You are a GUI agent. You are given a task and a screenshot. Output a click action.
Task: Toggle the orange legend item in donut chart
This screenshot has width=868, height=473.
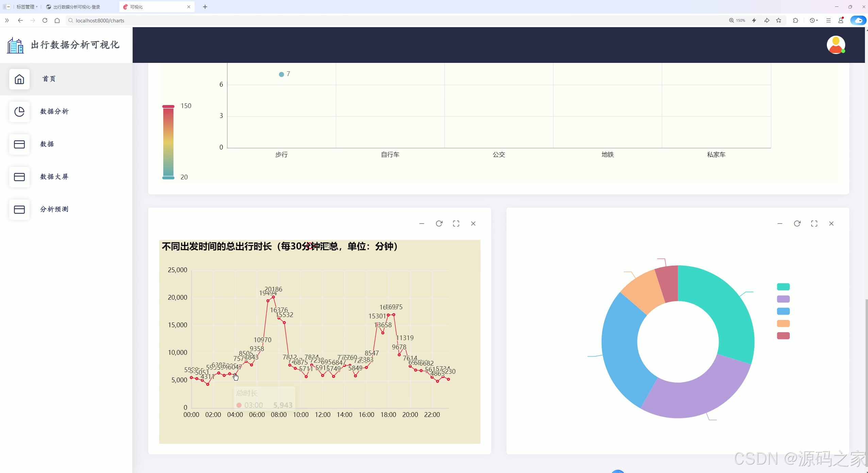pyautogui.click(x=783, y=323)
